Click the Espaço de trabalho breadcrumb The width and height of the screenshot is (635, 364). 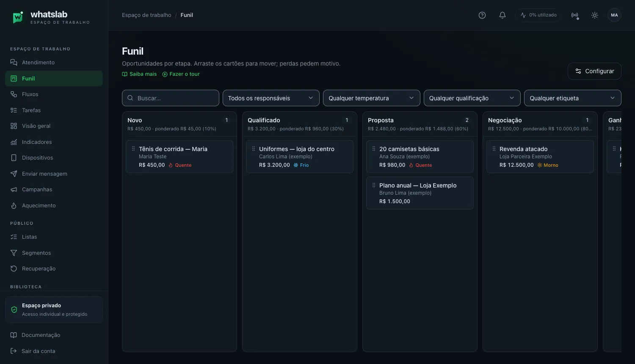(146, 15)
